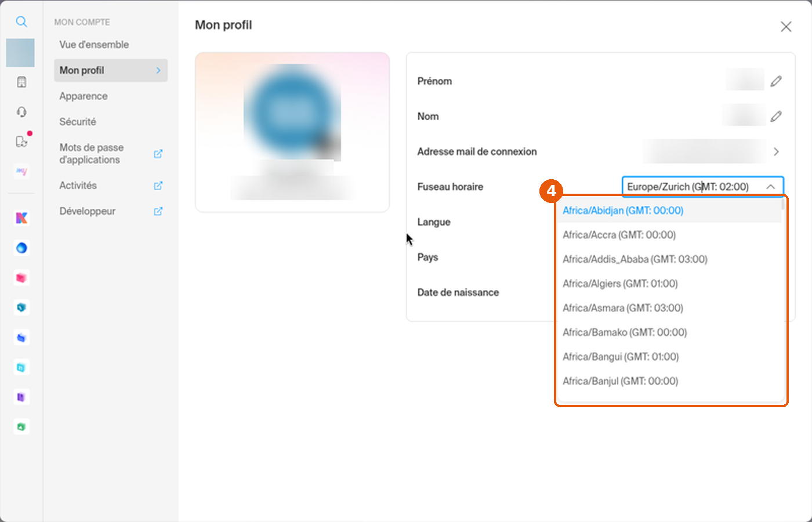
Task: Launch the teal chat cube app icon
Action: (21, 307)
